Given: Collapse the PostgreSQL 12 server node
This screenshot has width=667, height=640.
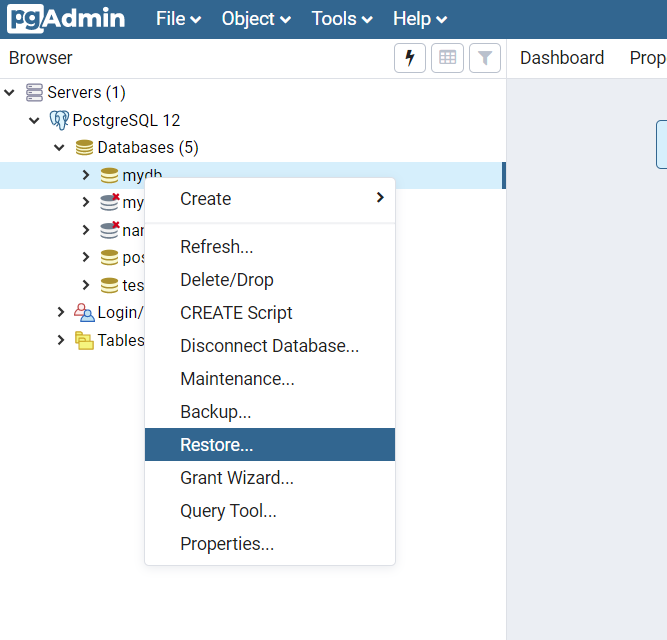Looking at the screenshot, I should pyautogui.click(x=35, y=120).
